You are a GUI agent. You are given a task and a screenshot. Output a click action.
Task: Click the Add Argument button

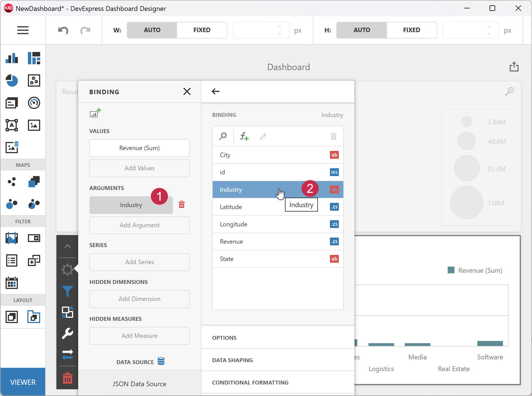(140, 225)
